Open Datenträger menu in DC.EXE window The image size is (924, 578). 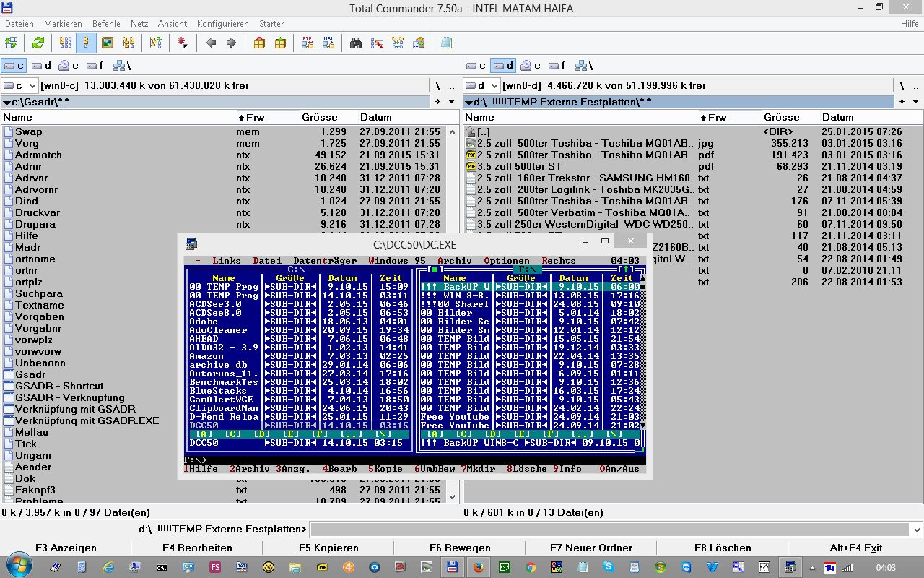[x=325, y=261]
